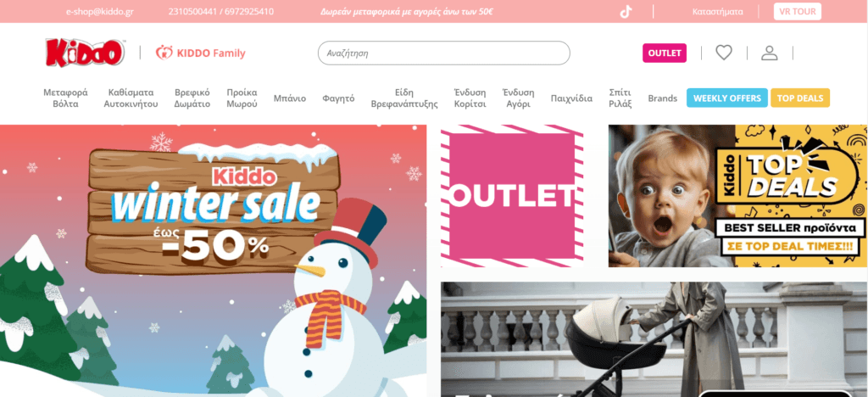Select the Παιχνίδια menu item
Image resolution: width=868 pixels, height=397 pixels.
(x=571, y=98)
